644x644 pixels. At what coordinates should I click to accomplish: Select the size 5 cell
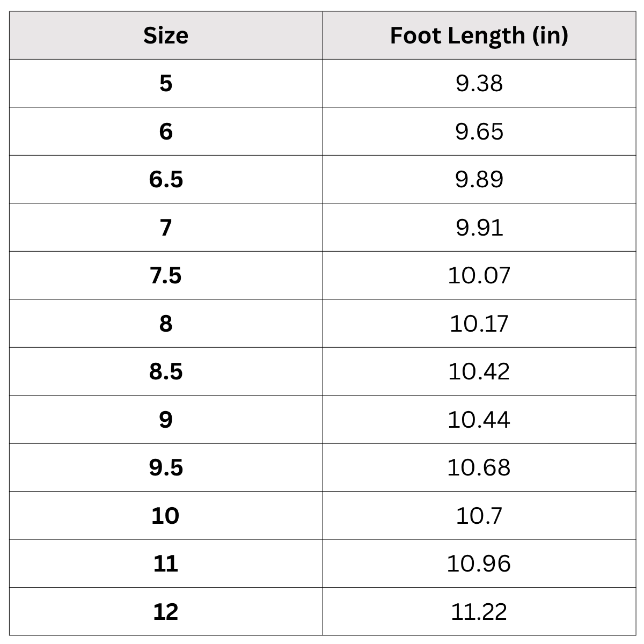[166, 83]
